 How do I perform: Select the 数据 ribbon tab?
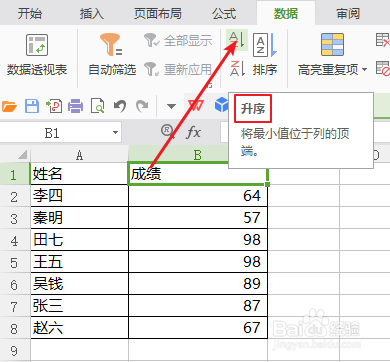(286, 14)
